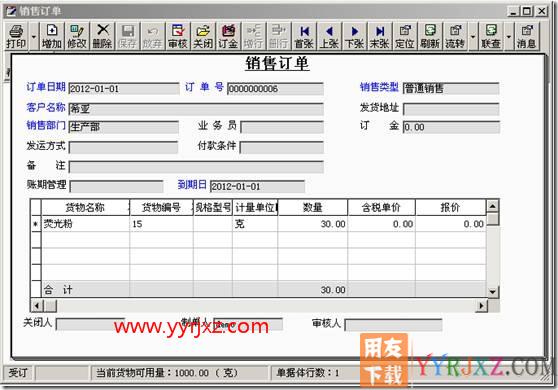Click the 保存 save toolbar icon
The image size is (558, 390).
pyautogui.click(x=127, y=36)
